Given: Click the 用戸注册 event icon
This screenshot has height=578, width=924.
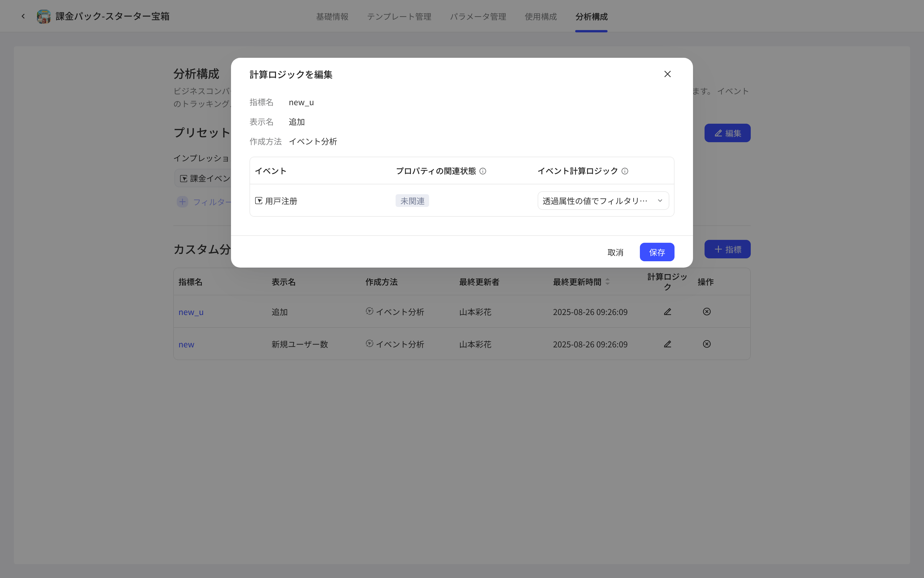Looking at the screenshot, I should point(258,201).
